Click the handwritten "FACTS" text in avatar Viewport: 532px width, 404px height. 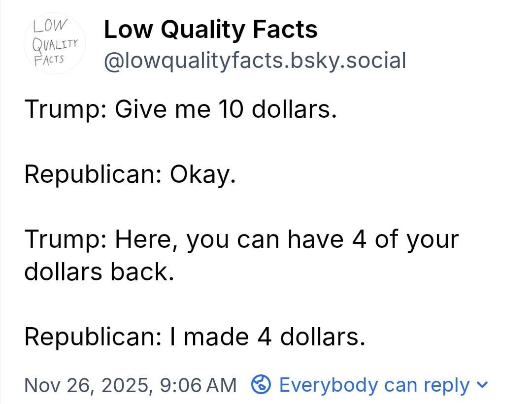tap(49, 59)
